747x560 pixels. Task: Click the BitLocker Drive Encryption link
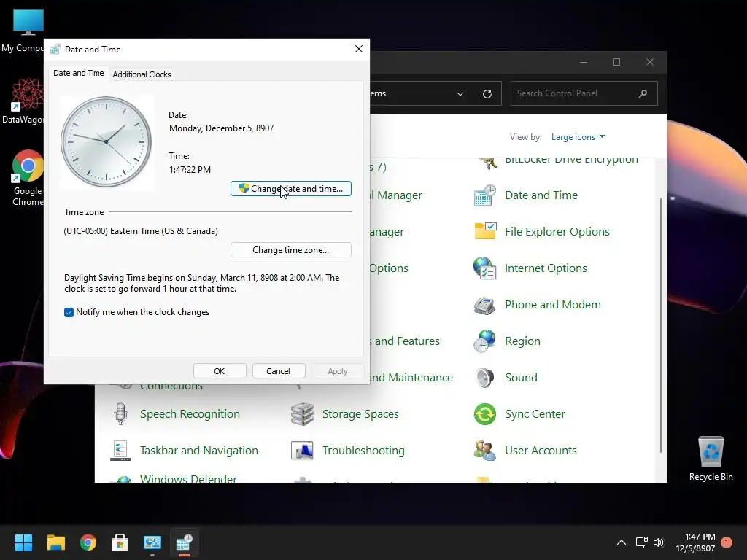pyautogui.click(x=571, y=160)
